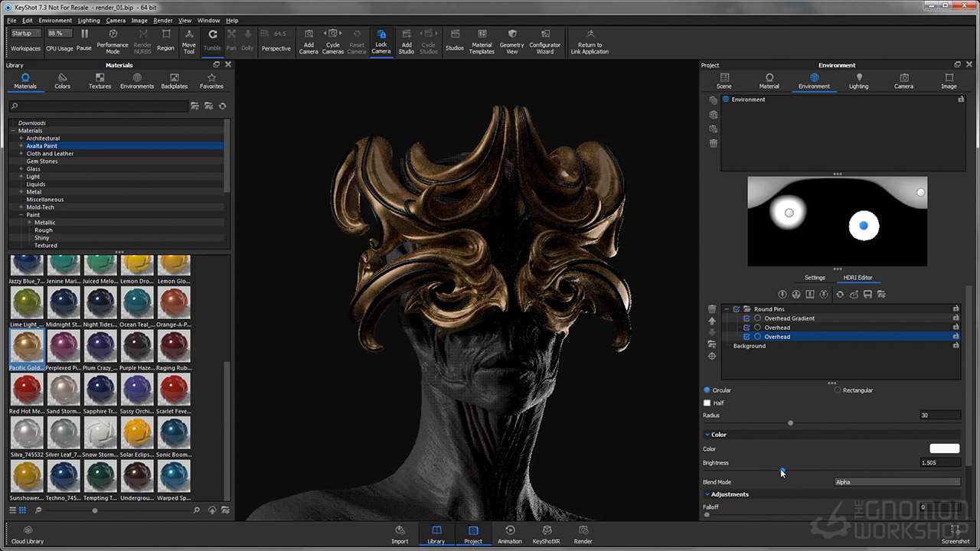Screen dimensions: 980x551
Task: Expand the Architectural materials folder
Action: 21,139
